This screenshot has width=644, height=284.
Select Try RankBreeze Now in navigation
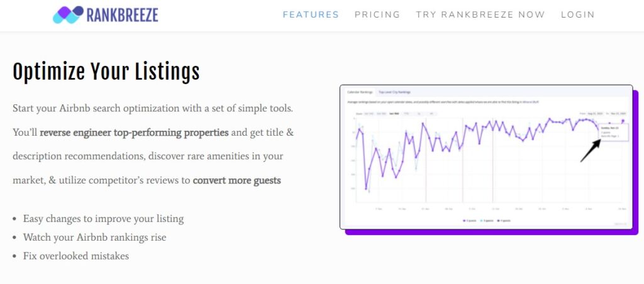pyautogui.click(x=480, y=15)
